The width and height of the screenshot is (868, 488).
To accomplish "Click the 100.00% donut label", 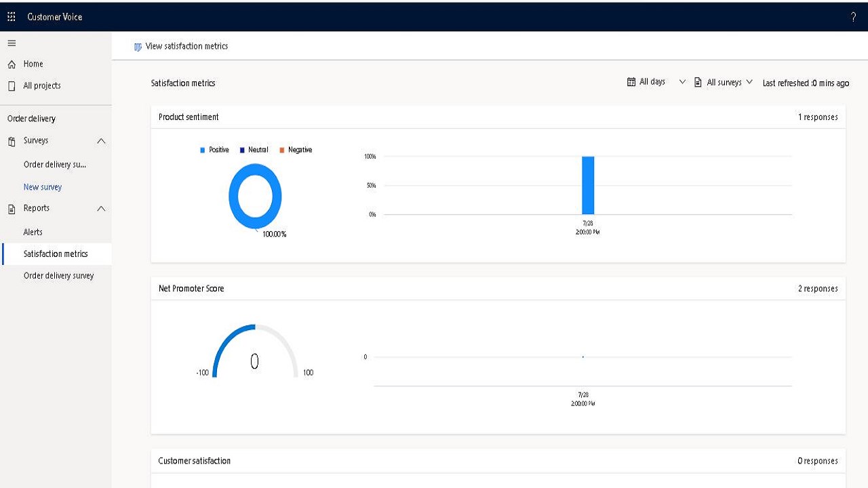I will tap(275, 235).
